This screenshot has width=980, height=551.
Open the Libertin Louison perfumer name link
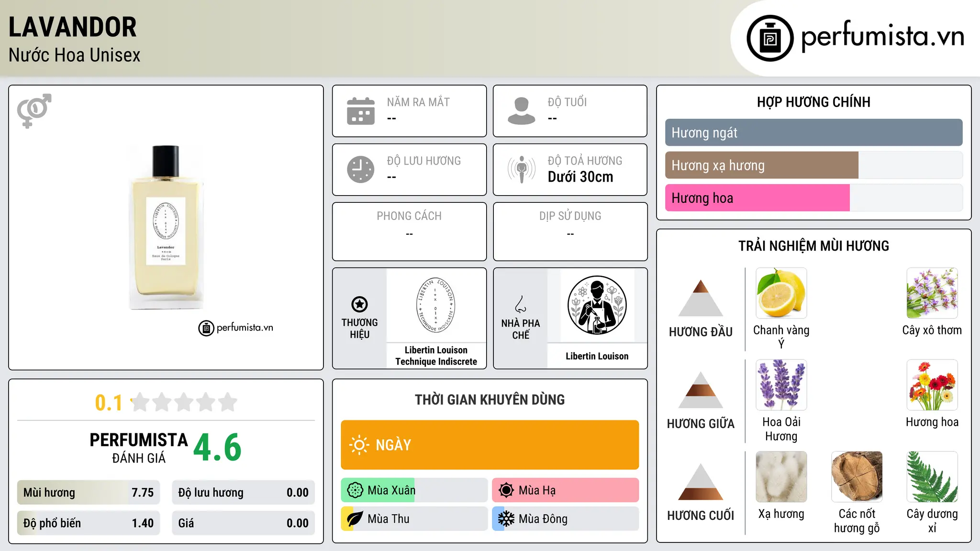click(x=597, y=356)
